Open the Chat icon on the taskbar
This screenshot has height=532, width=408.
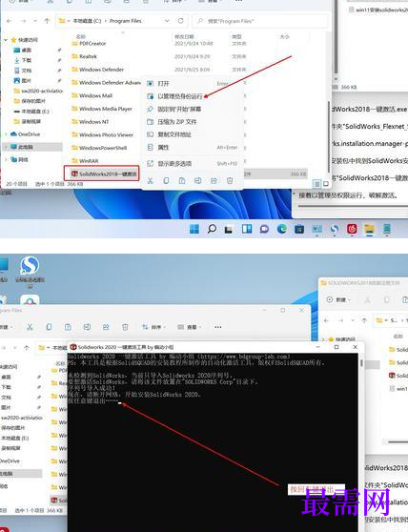click(264, 230)
